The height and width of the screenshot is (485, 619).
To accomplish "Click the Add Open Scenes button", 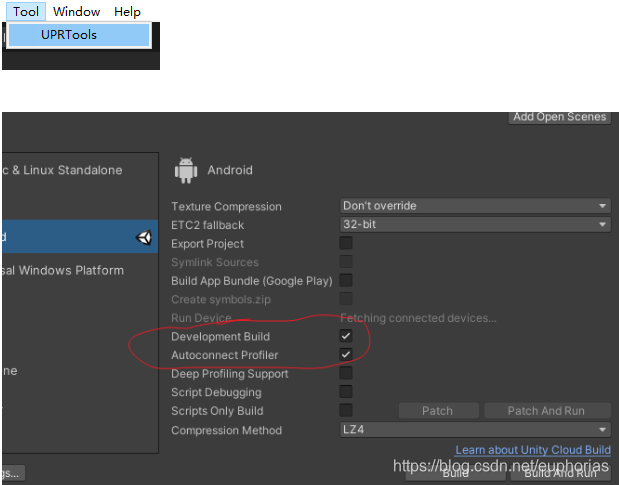I will [x=559, y=117].
